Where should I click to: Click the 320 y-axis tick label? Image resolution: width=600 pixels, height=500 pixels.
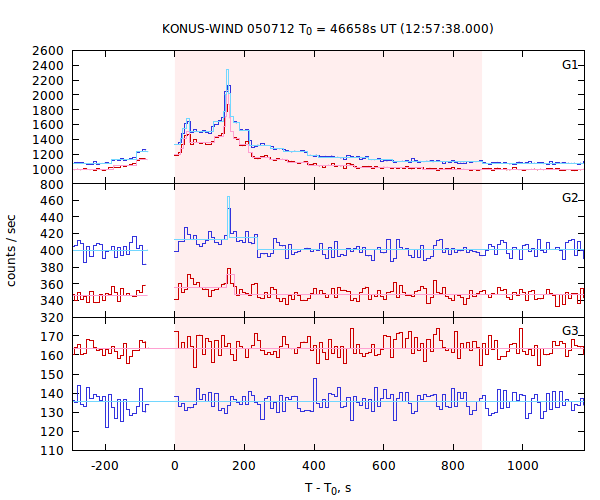point(52,318)
